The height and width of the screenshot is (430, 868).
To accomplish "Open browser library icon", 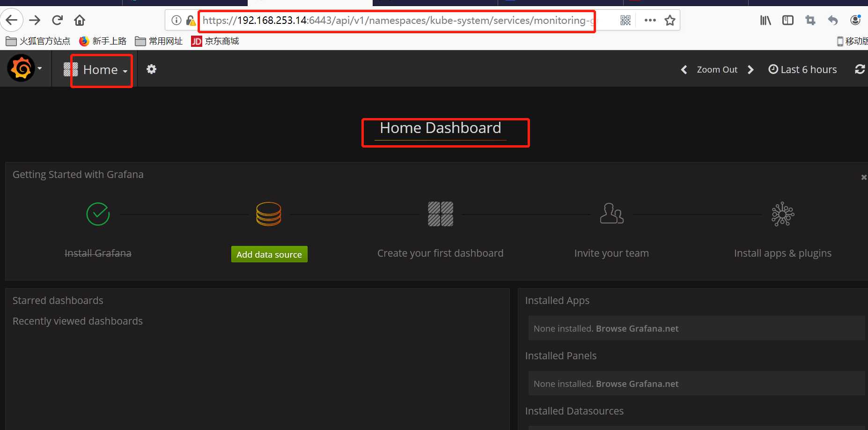I will pos(765,20).
